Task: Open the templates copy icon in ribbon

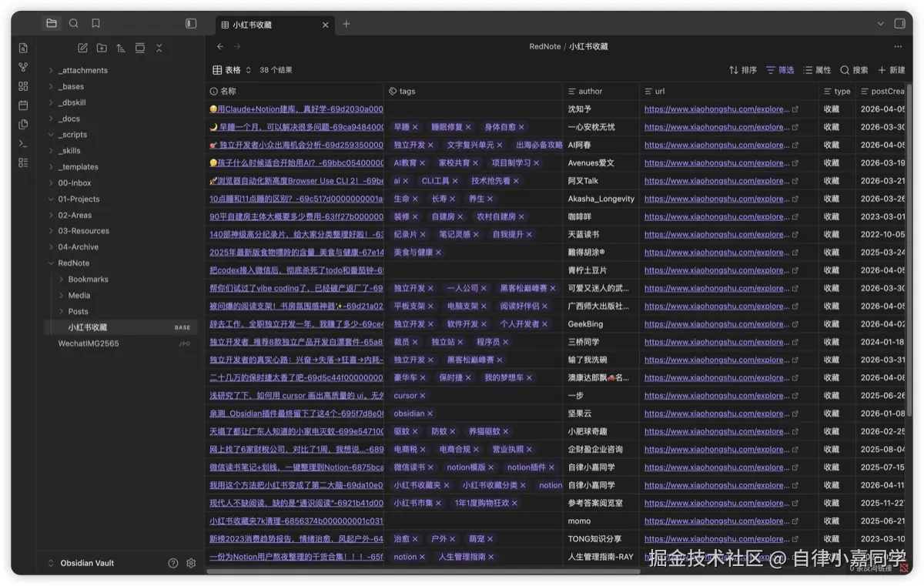Action: 23,124
